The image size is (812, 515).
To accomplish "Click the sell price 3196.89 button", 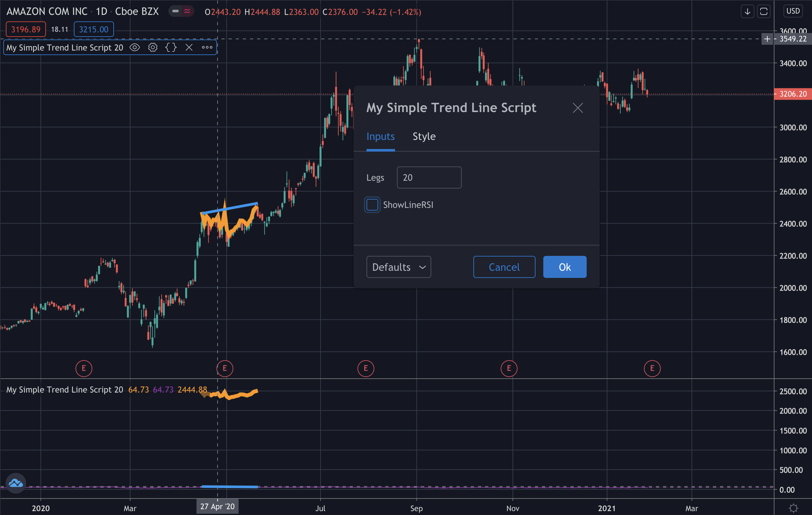I will click(x=26, y=29).
